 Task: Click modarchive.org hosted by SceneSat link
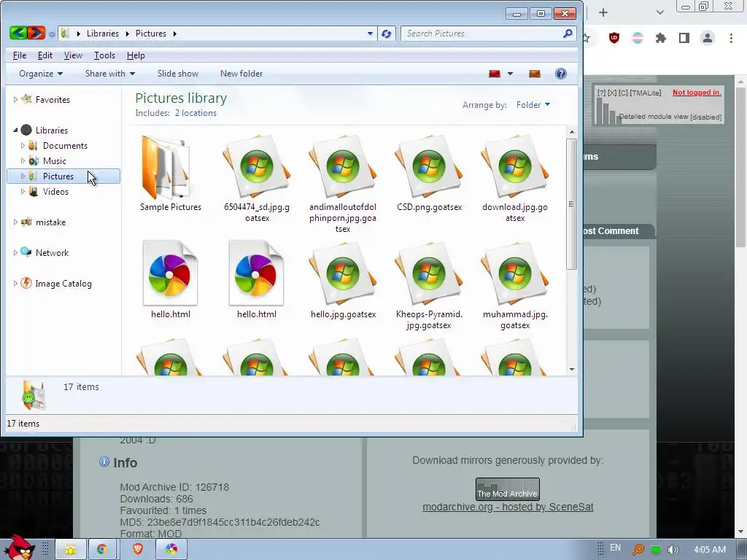tap(508, 507)
